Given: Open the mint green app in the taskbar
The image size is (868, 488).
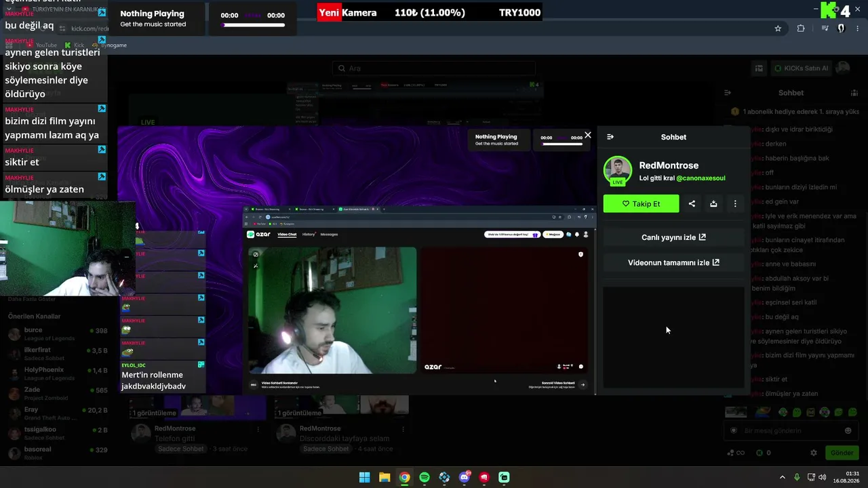Looking at the screenshot, I should (504, 477).
